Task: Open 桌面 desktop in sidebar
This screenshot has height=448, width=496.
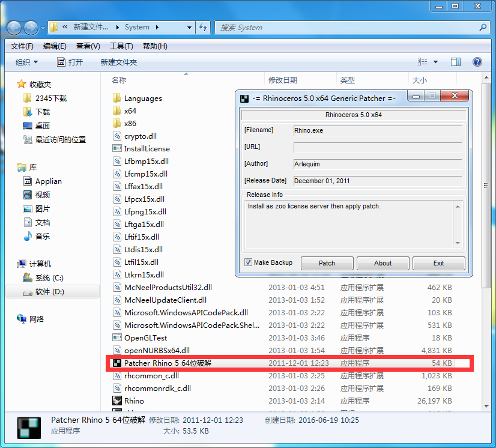Action: (x=37, y=126)
